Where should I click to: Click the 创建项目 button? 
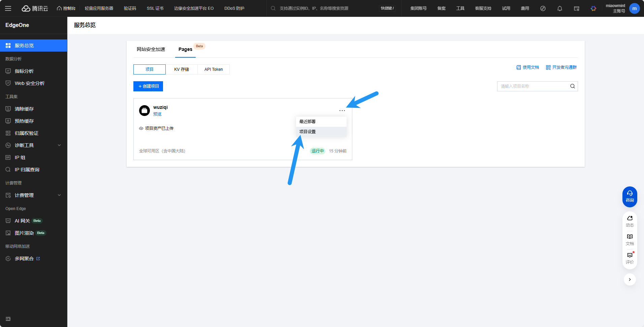point(148,86)
